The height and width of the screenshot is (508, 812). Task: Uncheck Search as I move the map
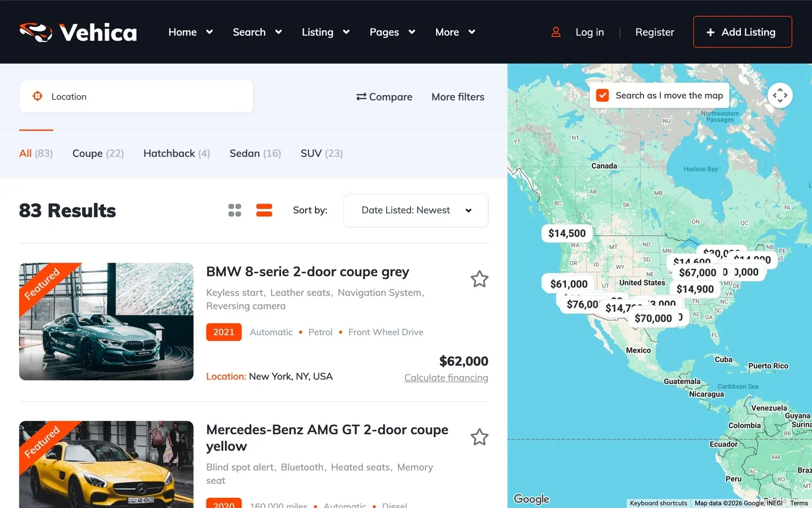tap(602, 96)
